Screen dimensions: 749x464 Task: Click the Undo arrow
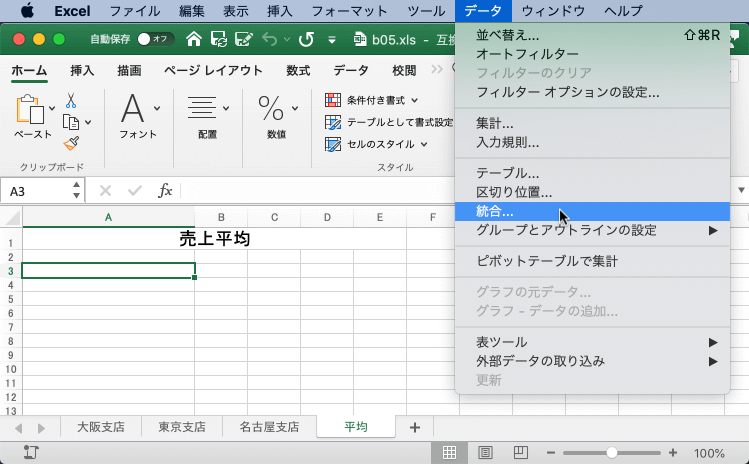tap(269, 39)
